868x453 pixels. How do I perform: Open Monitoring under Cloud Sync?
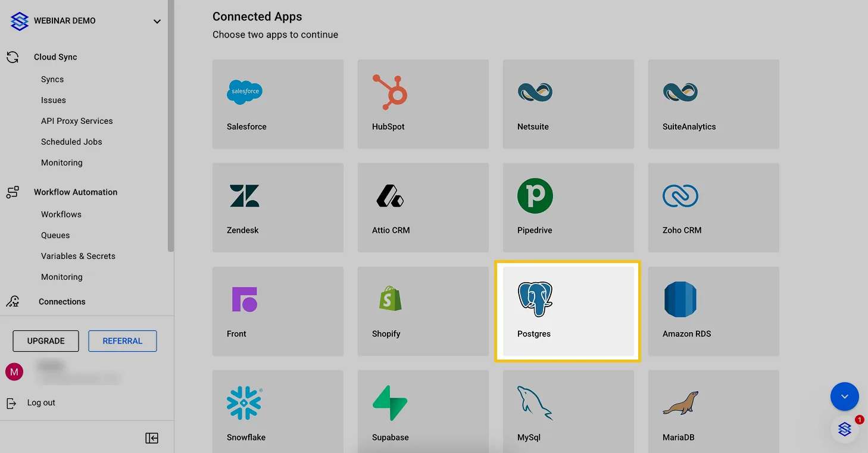pyautogui.click(x=62, y=163)
